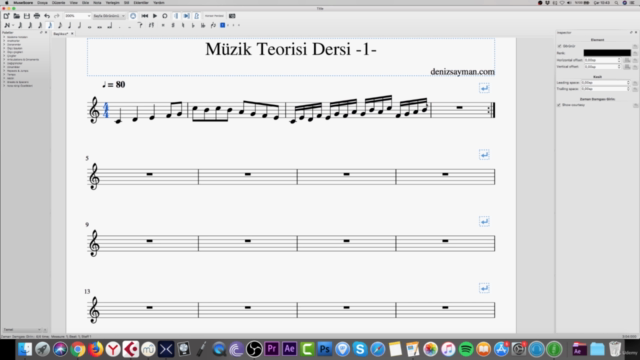640x360 pixels.
Task: Create a new score with toolbar icon
Action: tap(7, 16)
